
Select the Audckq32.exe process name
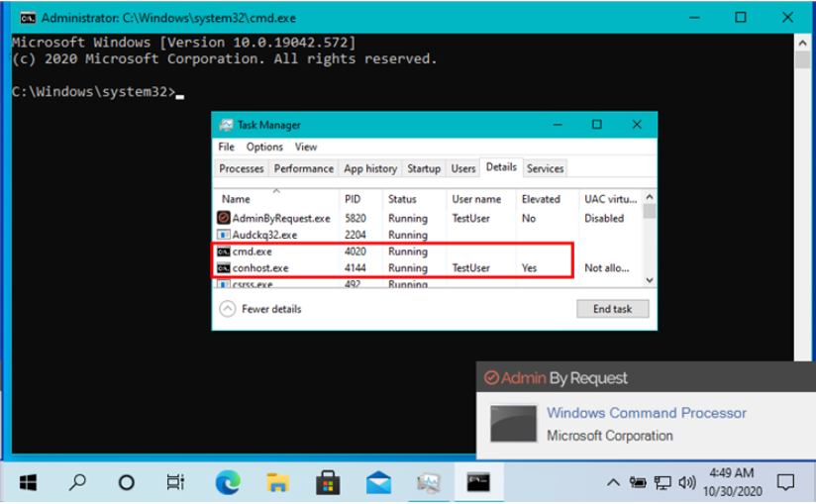[264, 235]
